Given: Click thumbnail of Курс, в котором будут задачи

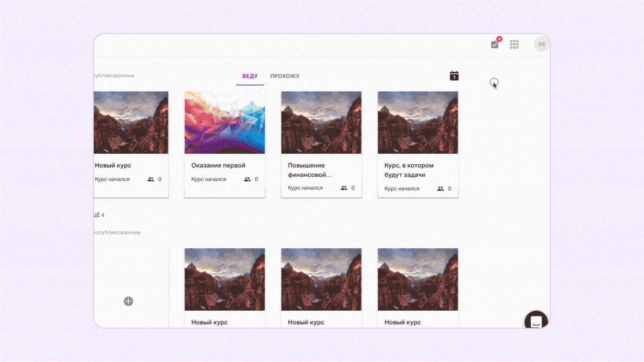Looking at the screenshot, I should point(418,123).
